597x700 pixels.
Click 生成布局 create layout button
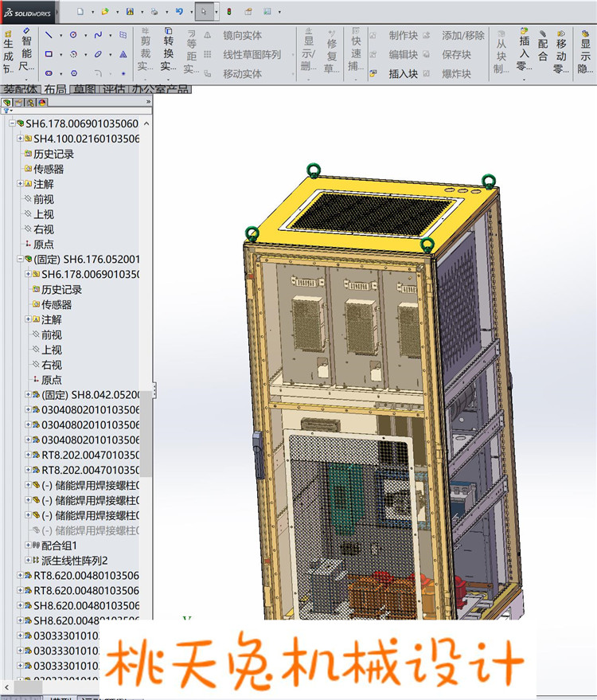point(8,53)
